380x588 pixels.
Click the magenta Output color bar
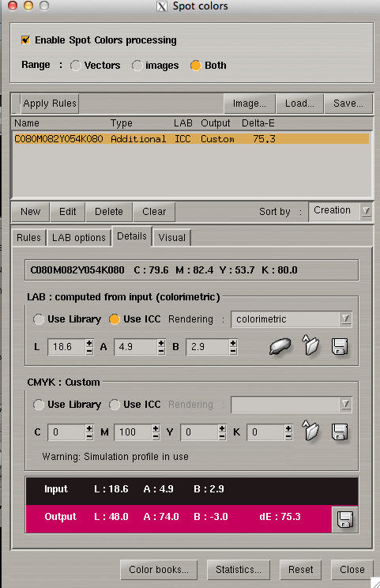(x=179, y=519)
